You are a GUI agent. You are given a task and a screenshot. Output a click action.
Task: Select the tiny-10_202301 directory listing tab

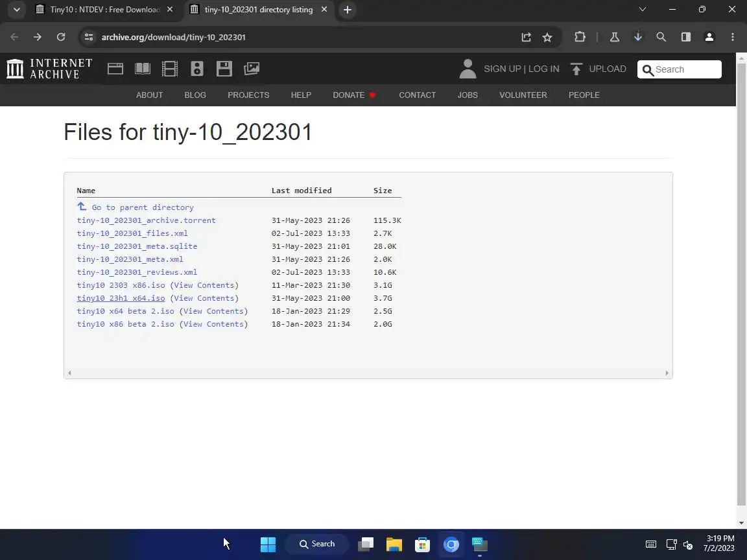[259, 10]
